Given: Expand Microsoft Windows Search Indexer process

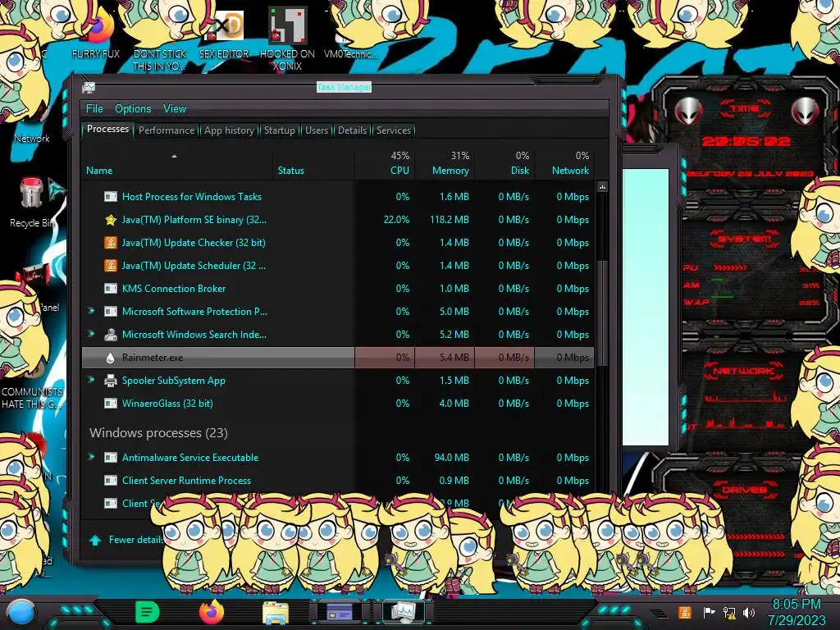Looking at the screenshot, I should (x=91, y=335).
